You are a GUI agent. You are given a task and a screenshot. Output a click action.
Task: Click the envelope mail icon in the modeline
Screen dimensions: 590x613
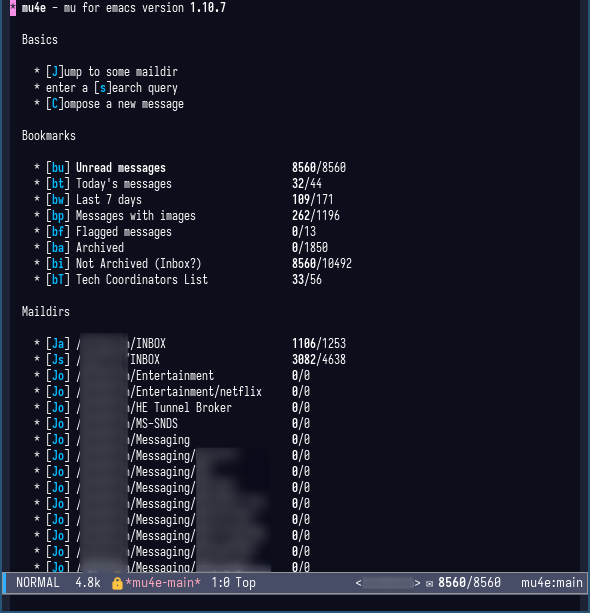coord(429,584)
